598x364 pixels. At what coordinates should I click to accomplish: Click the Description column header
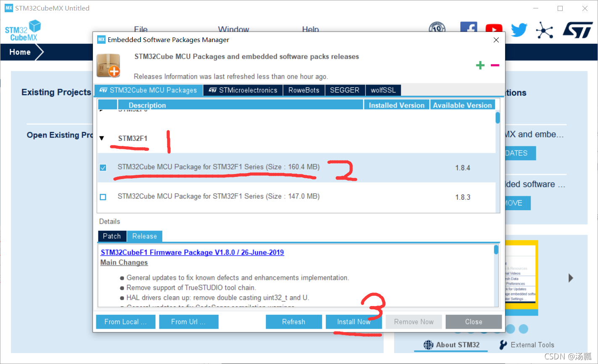241,105
